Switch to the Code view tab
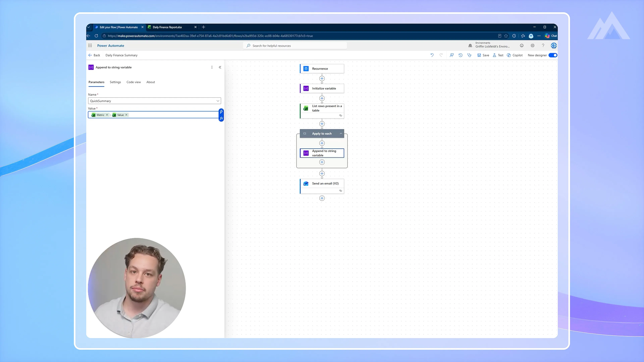The image size is (644, 362). [133, 82]
